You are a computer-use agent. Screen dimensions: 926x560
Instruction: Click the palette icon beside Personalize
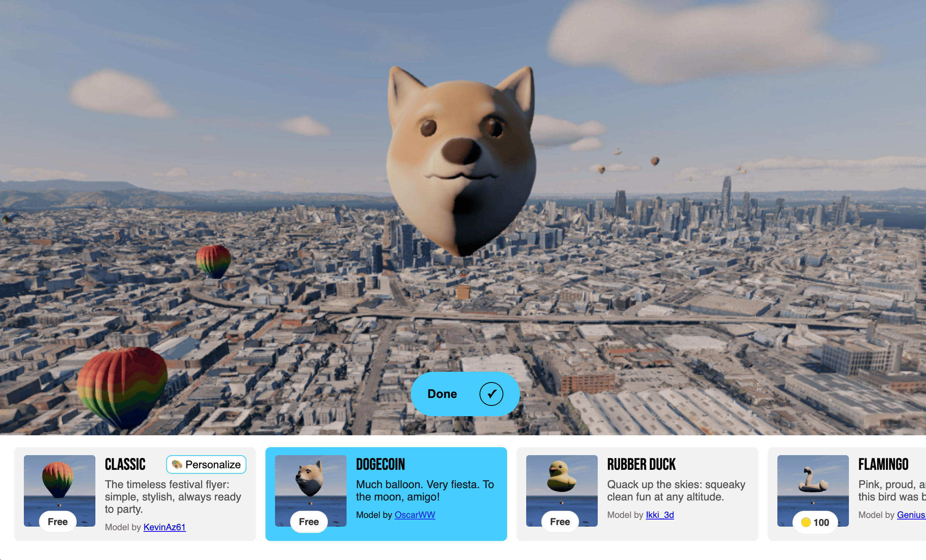click(x=177, y=464)
